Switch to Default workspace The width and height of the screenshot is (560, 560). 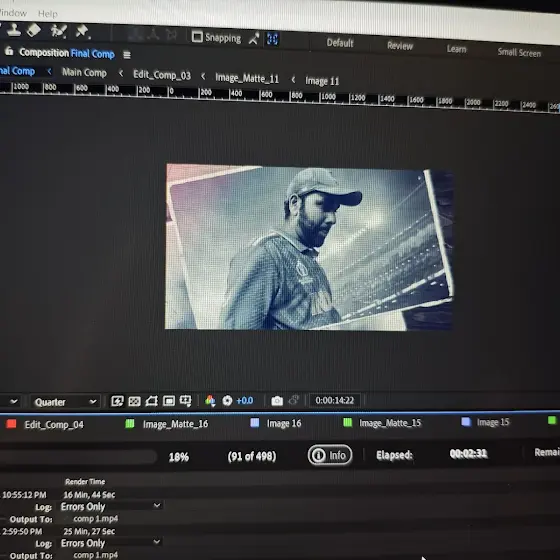click(340, 43)
